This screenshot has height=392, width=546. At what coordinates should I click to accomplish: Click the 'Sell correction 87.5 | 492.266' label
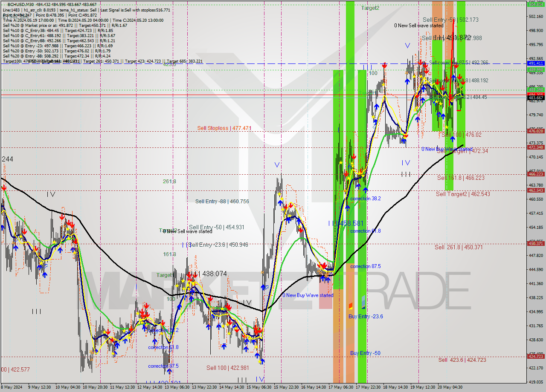click(459, 63)
